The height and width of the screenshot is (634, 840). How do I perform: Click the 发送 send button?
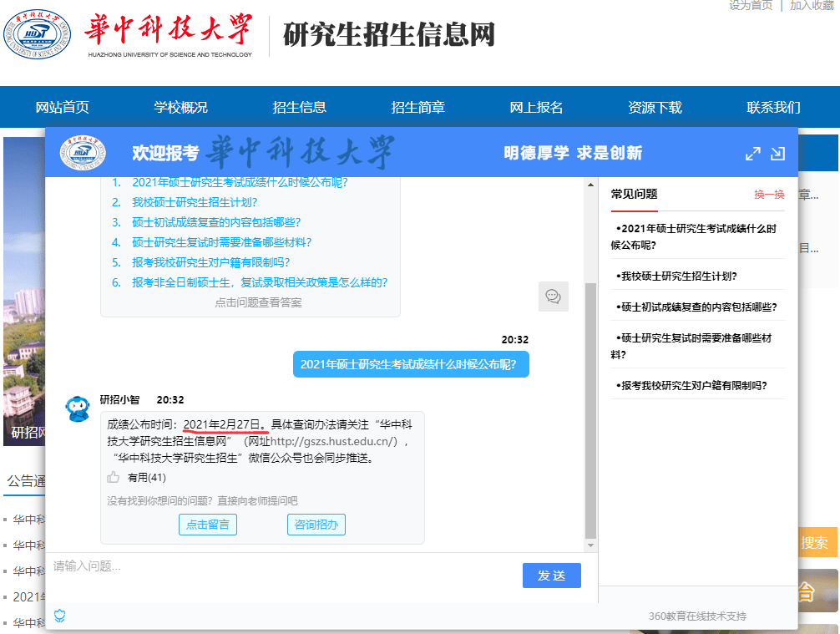552,576
